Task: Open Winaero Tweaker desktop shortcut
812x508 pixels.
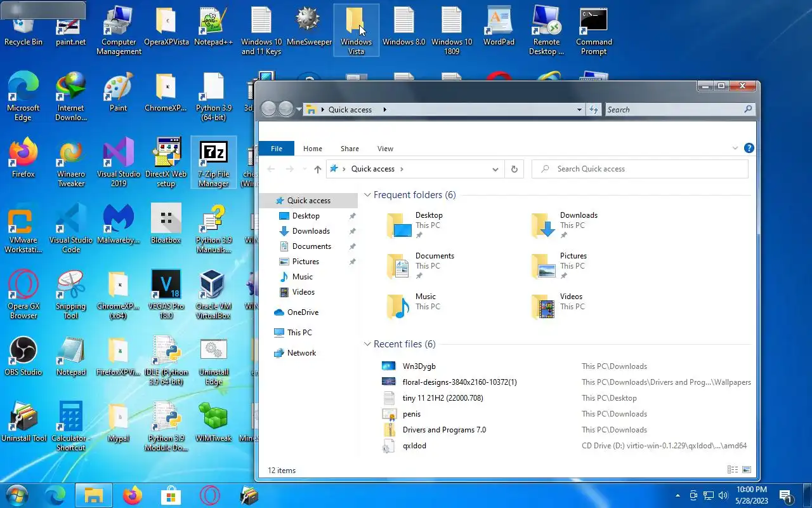Action: (x=71, y=163)
